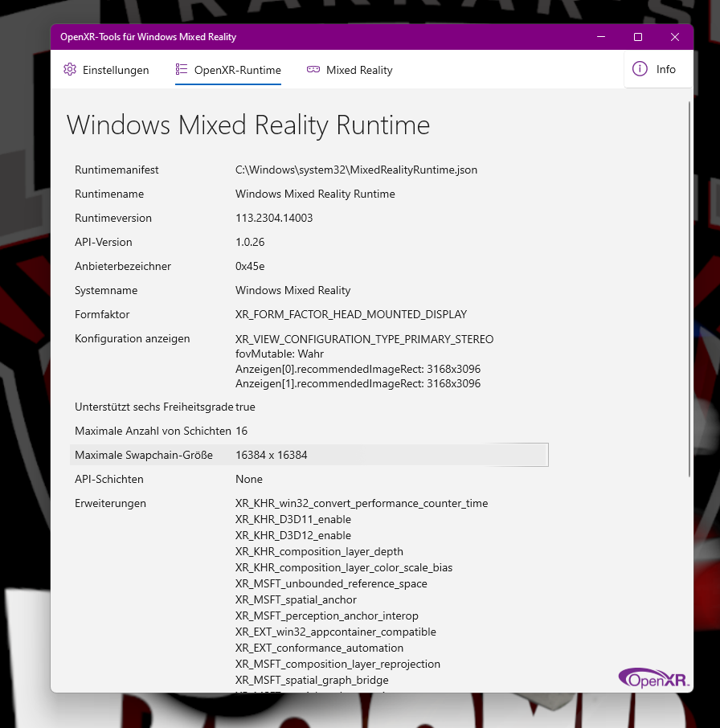This screenshot has height=728, width=720.
Task: Click the OpenXR-Runtime list icon
Action: 182,70
